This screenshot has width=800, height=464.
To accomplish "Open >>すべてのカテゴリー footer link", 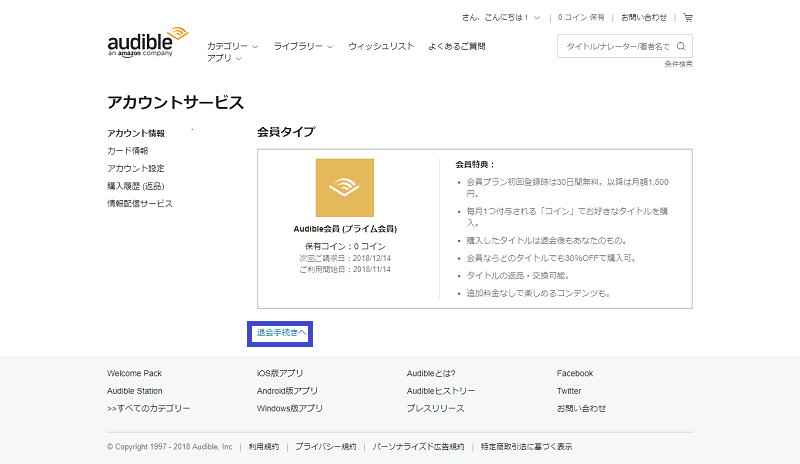I will pyautogui.click(x=148, y=408).
